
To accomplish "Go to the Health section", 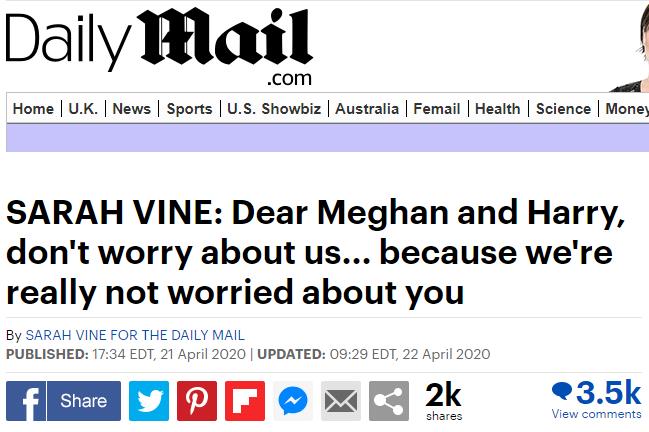I will 498,109.
